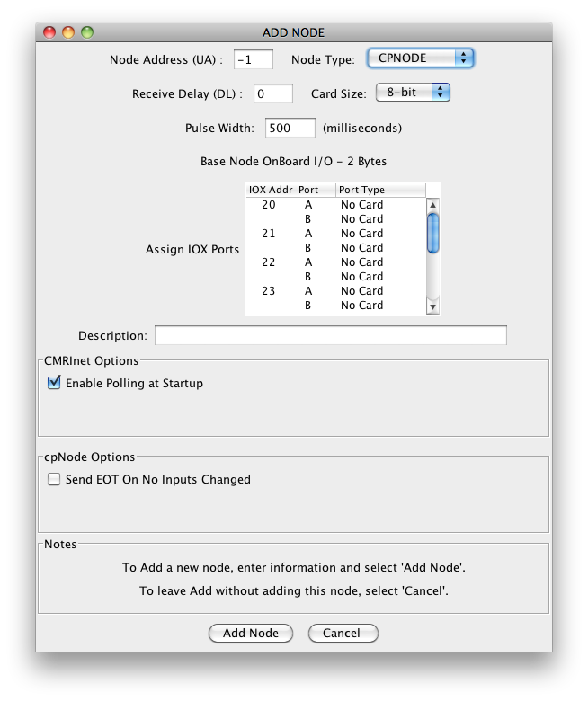The width and height of the screenshot is (588, 701).
Task: Click the IOX ports scroll up arrow
Action: 432,205
